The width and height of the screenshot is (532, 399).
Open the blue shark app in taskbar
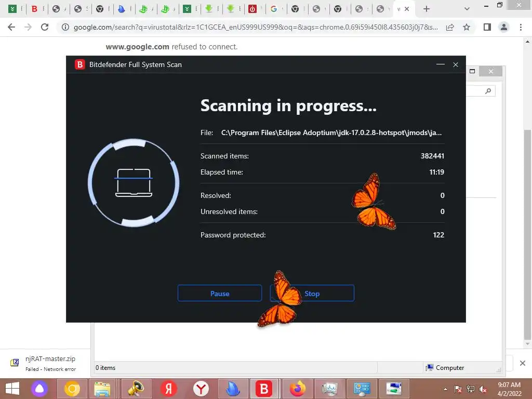(x=233, y=389)
